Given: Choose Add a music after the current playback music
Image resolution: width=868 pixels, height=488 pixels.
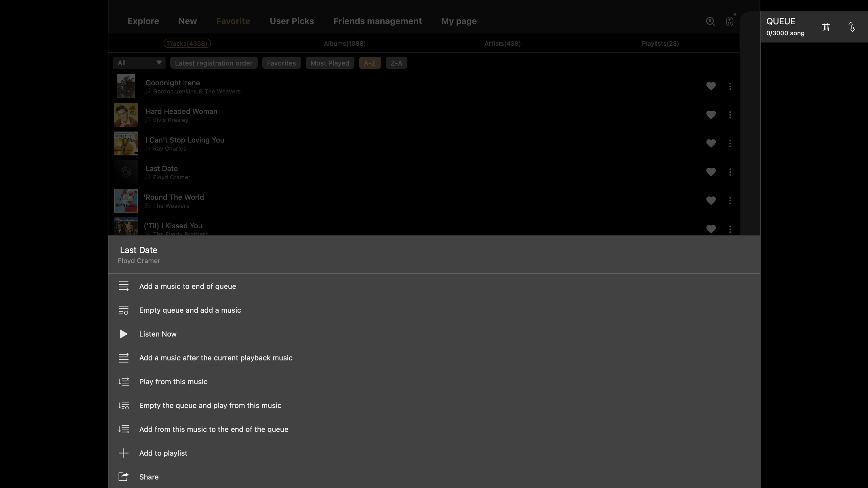Looking at the screenshot, I should pos(216,358).
